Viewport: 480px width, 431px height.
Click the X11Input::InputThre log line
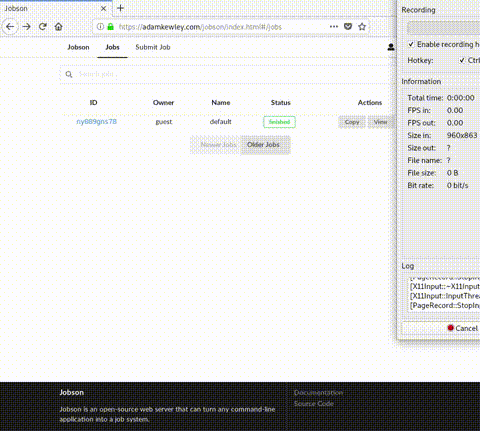(x=445, y=296)
